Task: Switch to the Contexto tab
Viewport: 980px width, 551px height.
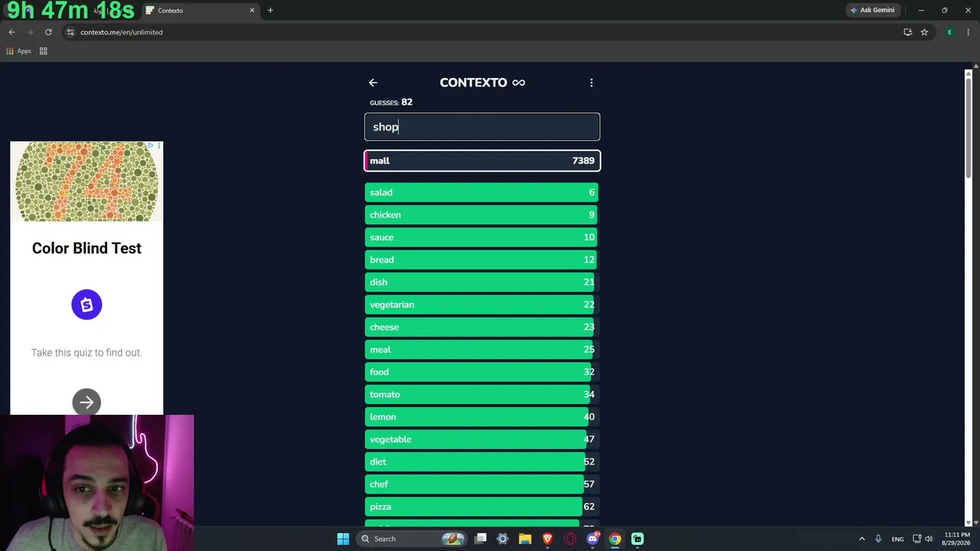Action: coord(201,11)
